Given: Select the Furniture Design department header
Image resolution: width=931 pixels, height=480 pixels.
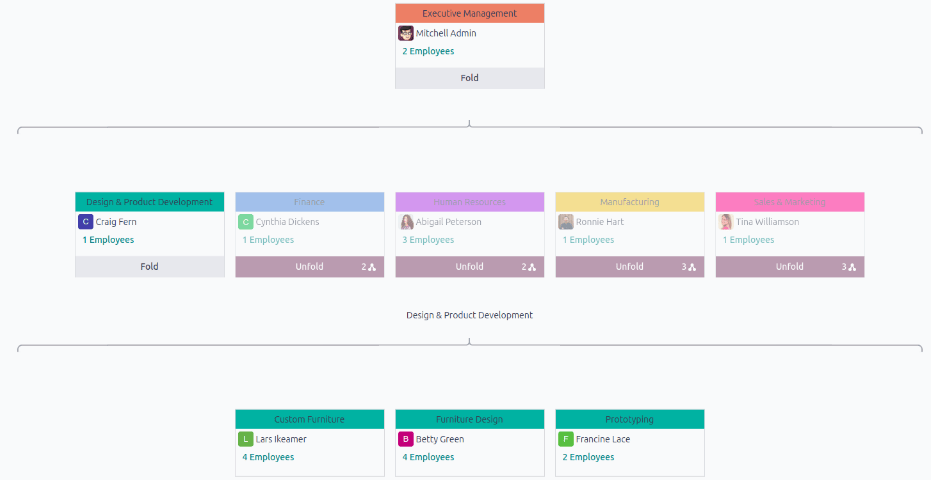Looking at the screenshot, I should tap(469, 419).
